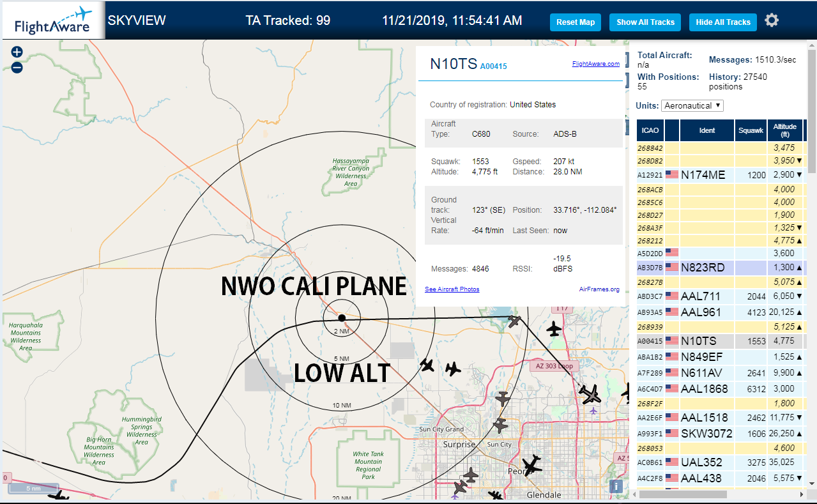Sort the table by Altitude (ft) column
This screenshot has height=504, width=817.
(x=784, y=130)
